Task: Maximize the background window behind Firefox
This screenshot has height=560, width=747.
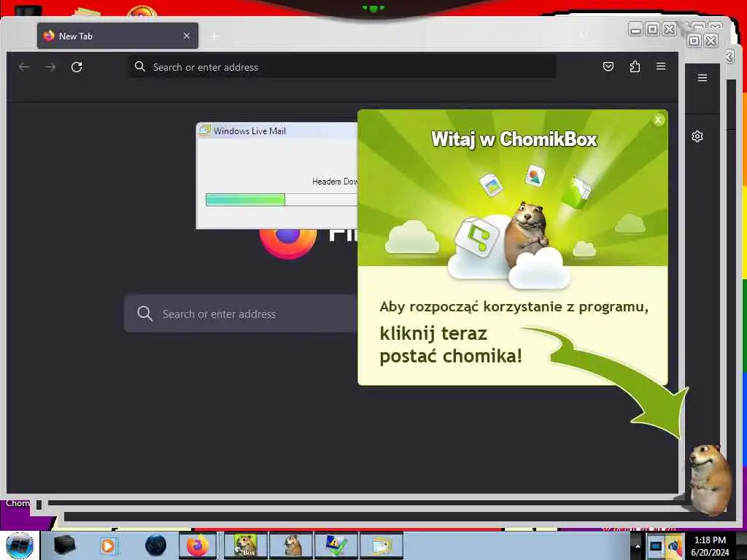Action: point(694,41)
